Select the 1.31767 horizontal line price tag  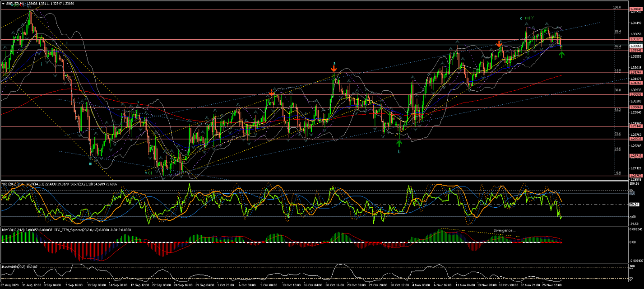click(635, 72)
